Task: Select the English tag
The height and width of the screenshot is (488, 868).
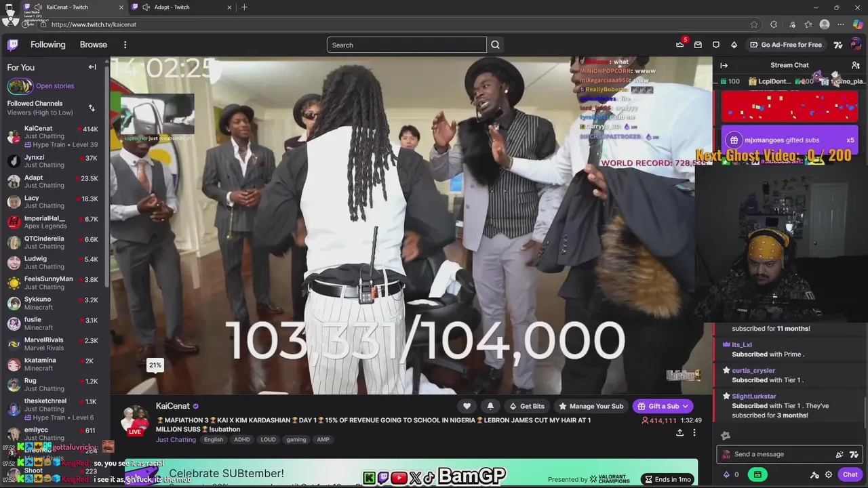Action: pyautogui.click(x=214, y=439)
